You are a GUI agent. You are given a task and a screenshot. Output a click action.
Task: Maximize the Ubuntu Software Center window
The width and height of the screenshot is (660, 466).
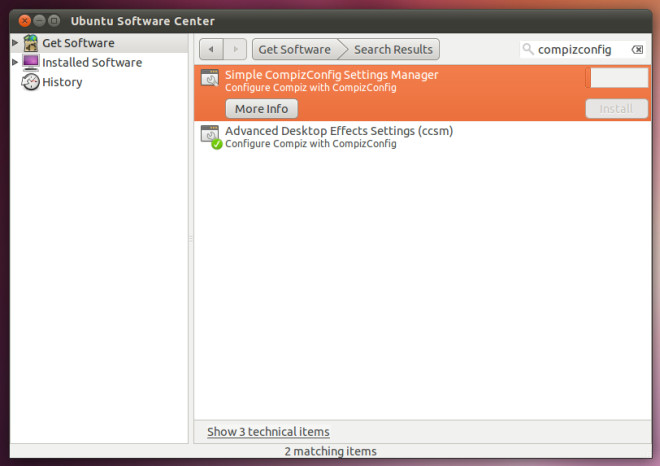(x=54, y=20)
